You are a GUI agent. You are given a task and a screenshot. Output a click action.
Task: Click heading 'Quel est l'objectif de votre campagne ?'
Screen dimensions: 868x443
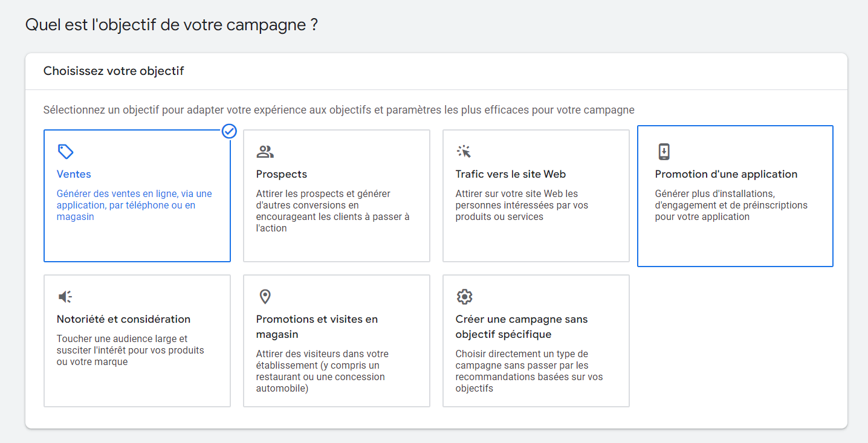click(172, 25)
